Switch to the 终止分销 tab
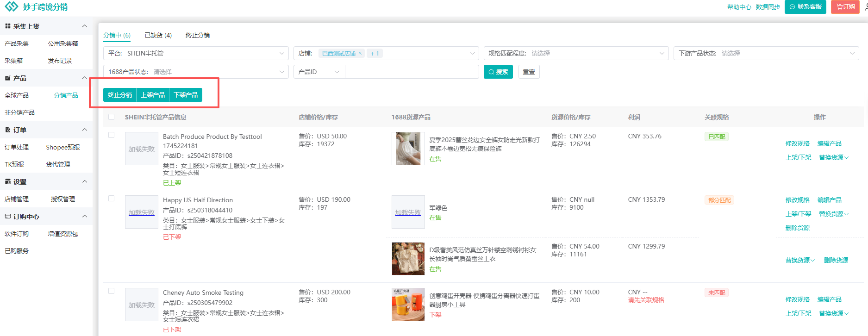 (197, 35)
